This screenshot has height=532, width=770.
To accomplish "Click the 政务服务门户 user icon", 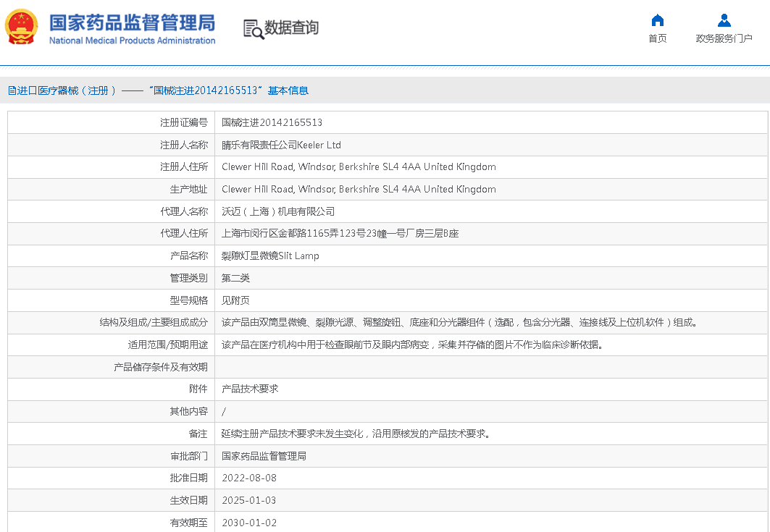I will [x=724, y=20].
